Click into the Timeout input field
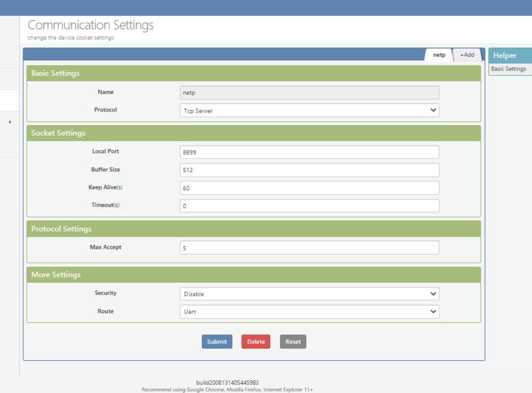Image resolution: width=532 pixels, height=393 pixels. (x=309, y=206)
